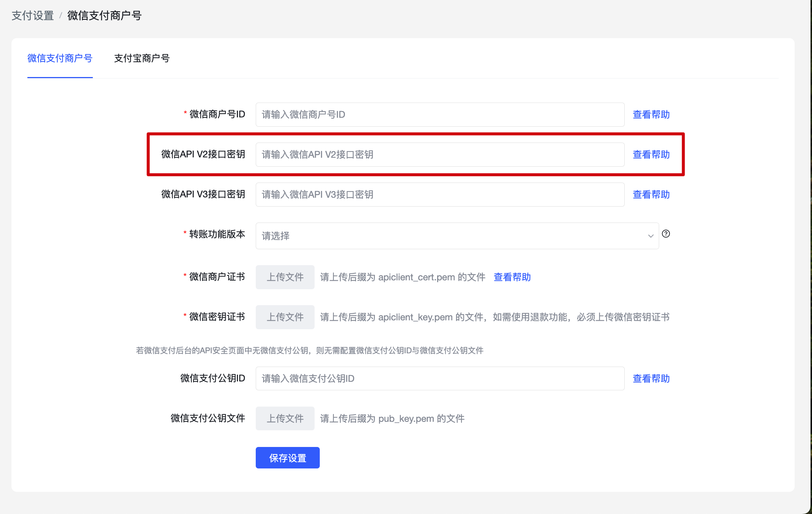
Task: Upload file for 微信商户证书
Action: (x=285, y=277)
